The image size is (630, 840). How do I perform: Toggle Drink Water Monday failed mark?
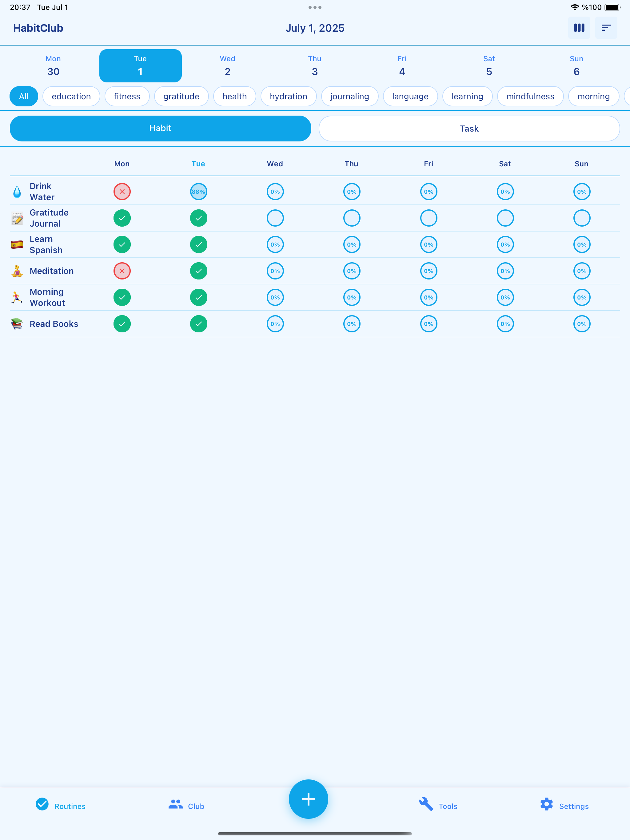122,192
